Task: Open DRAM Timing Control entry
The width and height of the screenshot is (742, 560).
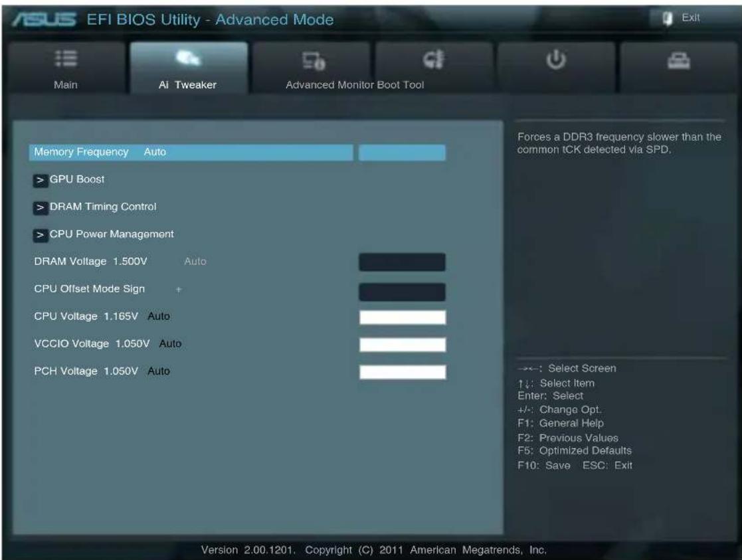Action: click(103, 207)
